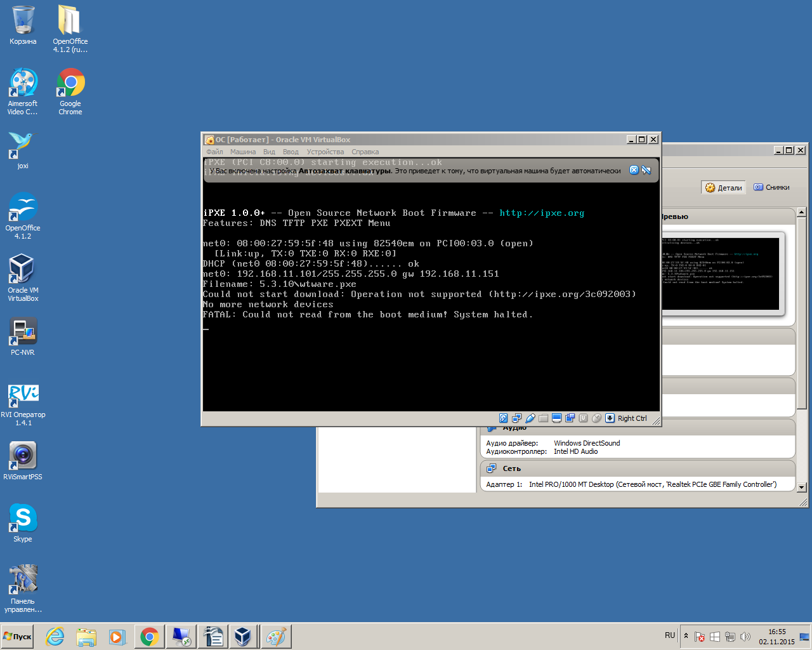
Task: Open the Файл menu in VM window
Action: 214,152
